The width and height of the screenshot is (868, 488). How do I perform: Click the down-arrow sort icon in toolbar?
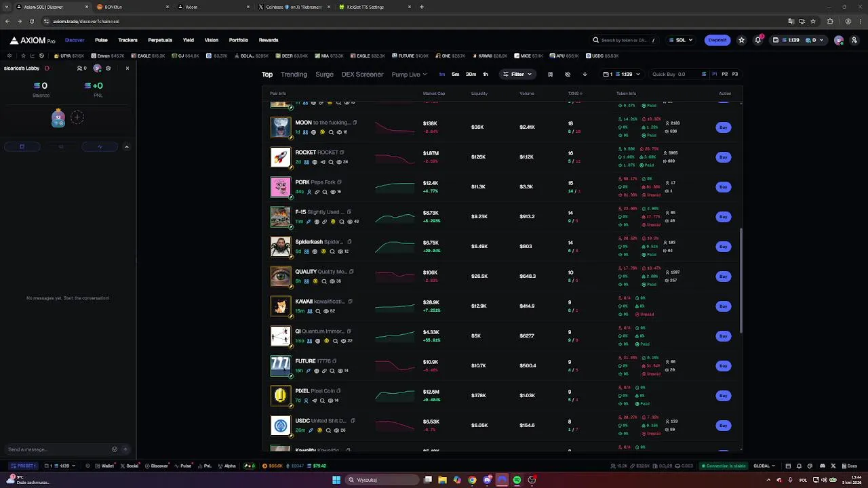(585, 74)
